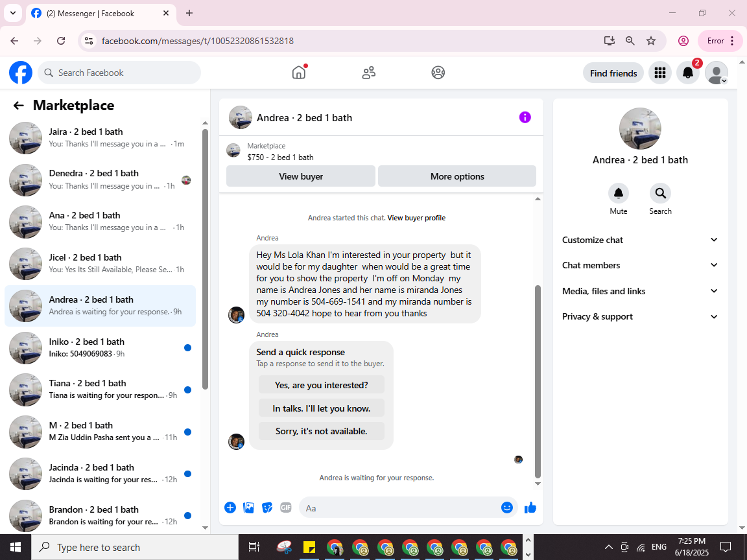Click the View buyer button
The image size is (747, 560).
coord(301,176)
